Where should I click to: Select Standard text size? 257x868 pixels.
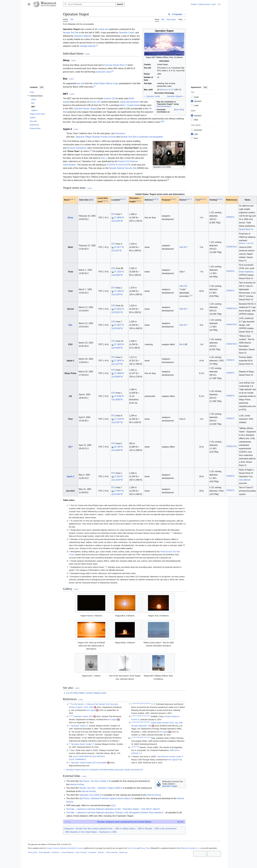[192, 101]
